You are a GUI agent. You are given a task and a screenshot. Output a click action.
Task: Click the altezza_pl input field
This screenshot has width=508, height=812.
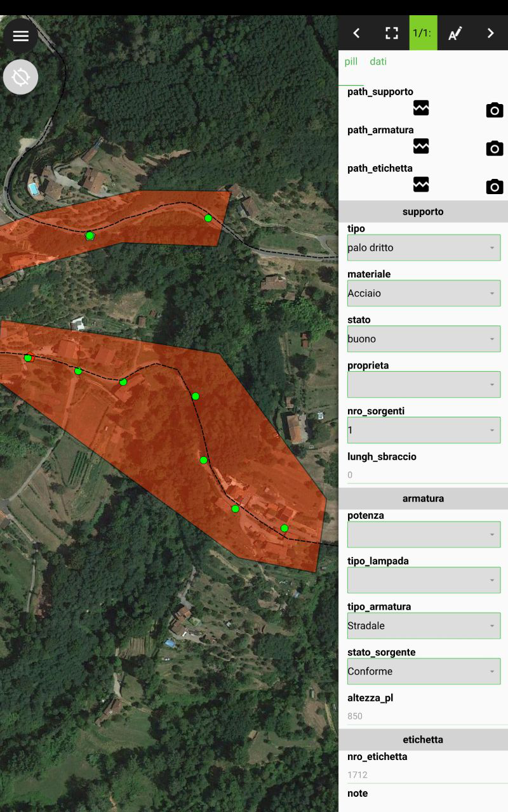pyautogui.click(x=424, y=716)
